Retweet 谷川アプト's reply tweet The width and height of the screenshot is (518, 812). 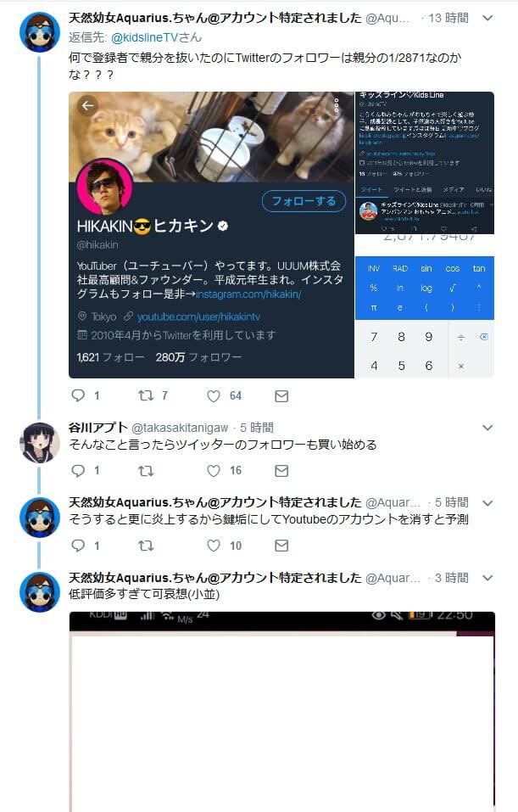coord(146,471)
